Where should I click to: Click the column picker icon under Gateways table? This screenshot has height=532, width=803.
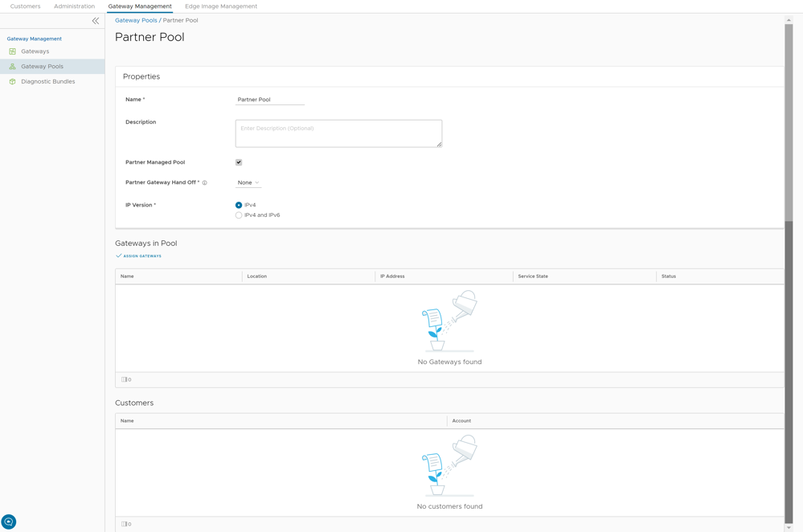[124, 379]
